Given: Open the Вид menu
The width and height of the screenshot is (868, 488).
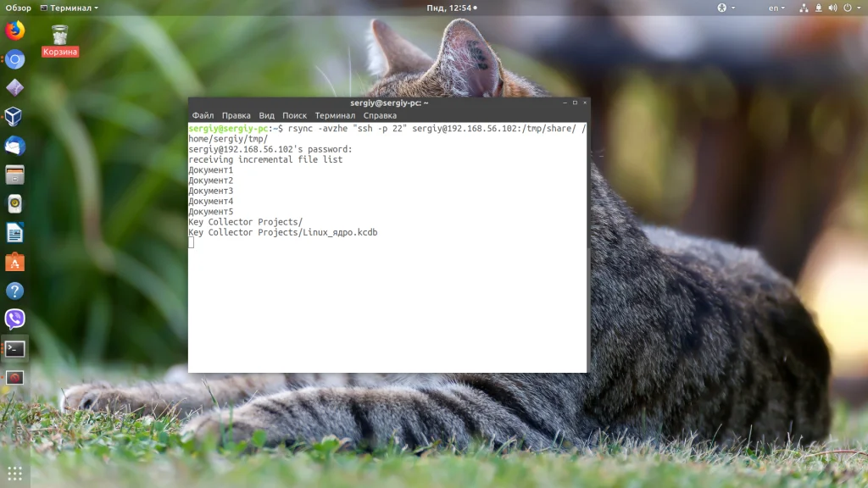Looking at the screenshot, I should coord(266,115).
